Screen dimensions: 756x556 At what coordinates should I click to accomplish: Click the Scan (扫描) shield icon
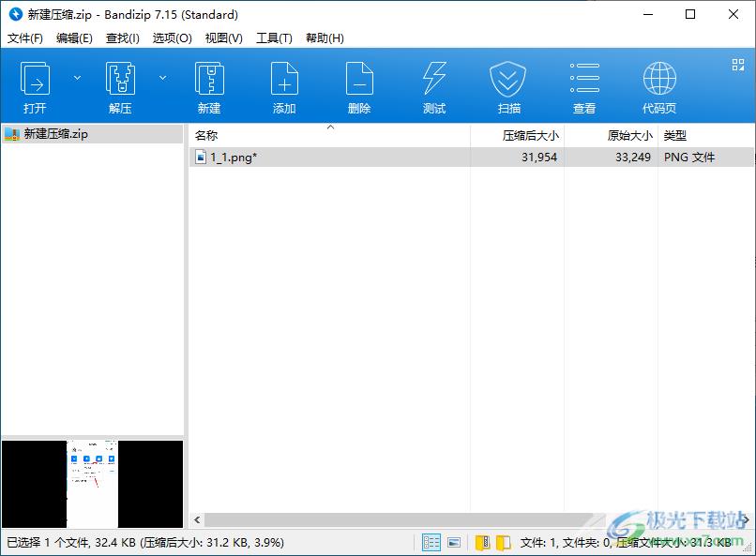pos(507,80)
